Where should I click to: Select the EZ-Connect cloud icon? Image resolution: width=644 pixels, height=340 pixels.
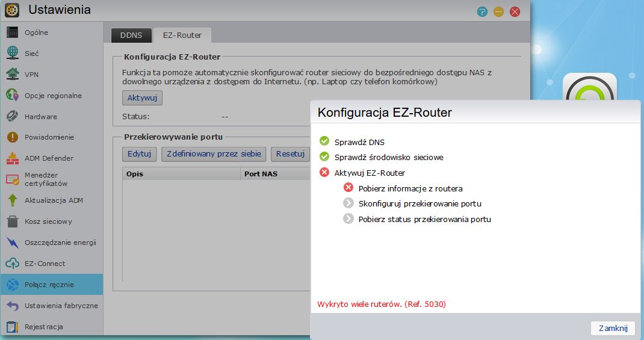[12, 263]
